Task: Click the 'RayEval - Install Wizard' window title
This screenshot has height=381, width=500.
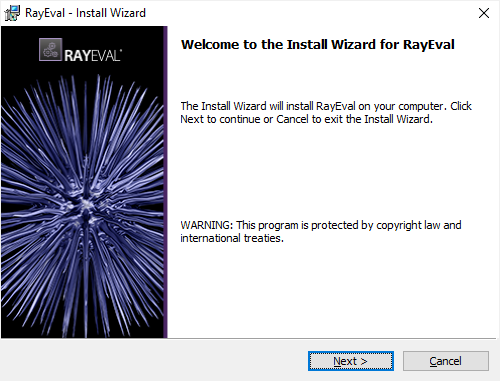Action: [85, 13]
